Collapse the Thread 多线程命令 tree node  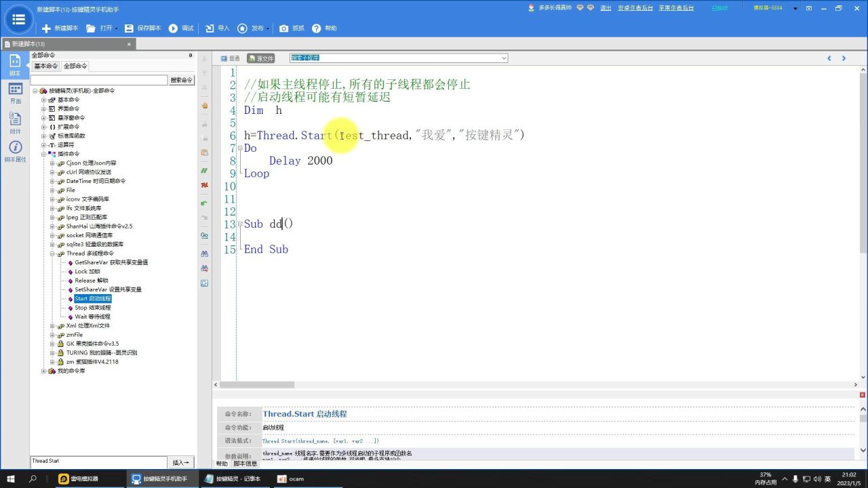tap(52, 253)
